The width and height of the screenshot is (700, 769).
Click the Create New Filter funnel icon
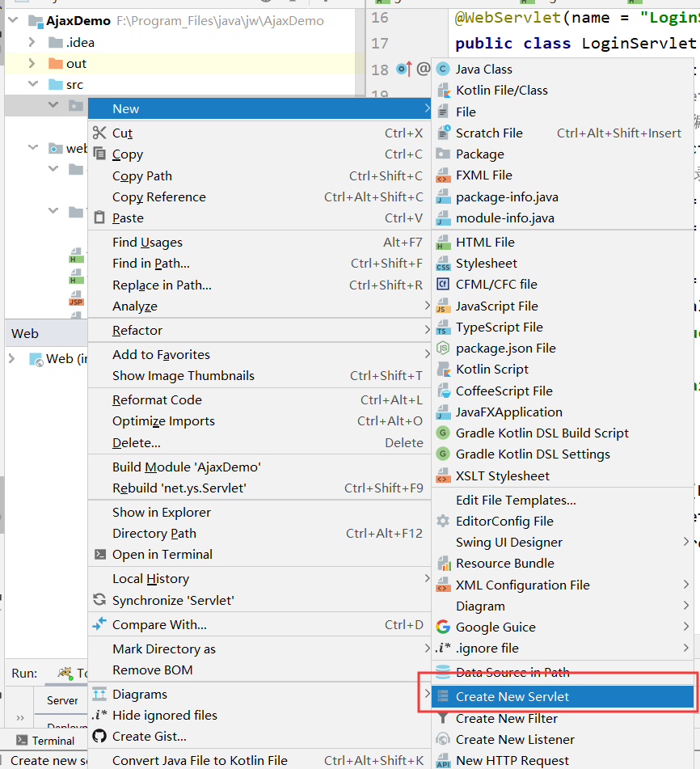(x=443, y=719)
